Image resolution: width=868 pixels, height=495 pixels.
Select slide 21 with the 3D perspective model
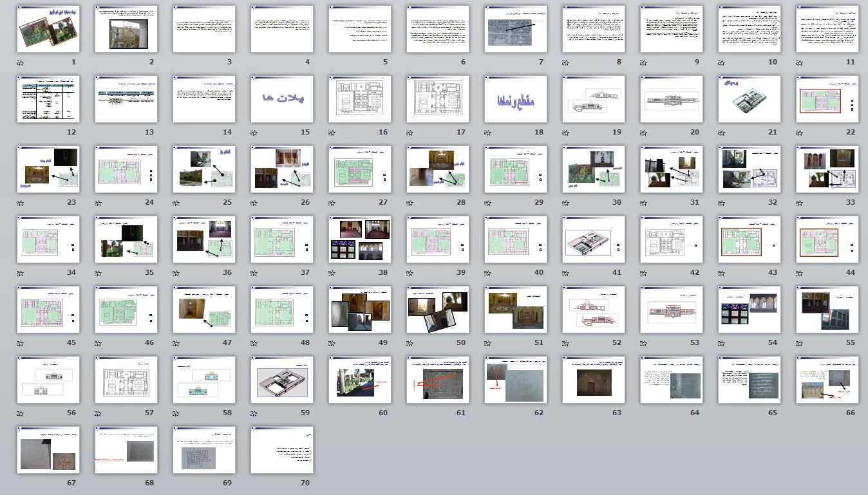pos(750,99)
